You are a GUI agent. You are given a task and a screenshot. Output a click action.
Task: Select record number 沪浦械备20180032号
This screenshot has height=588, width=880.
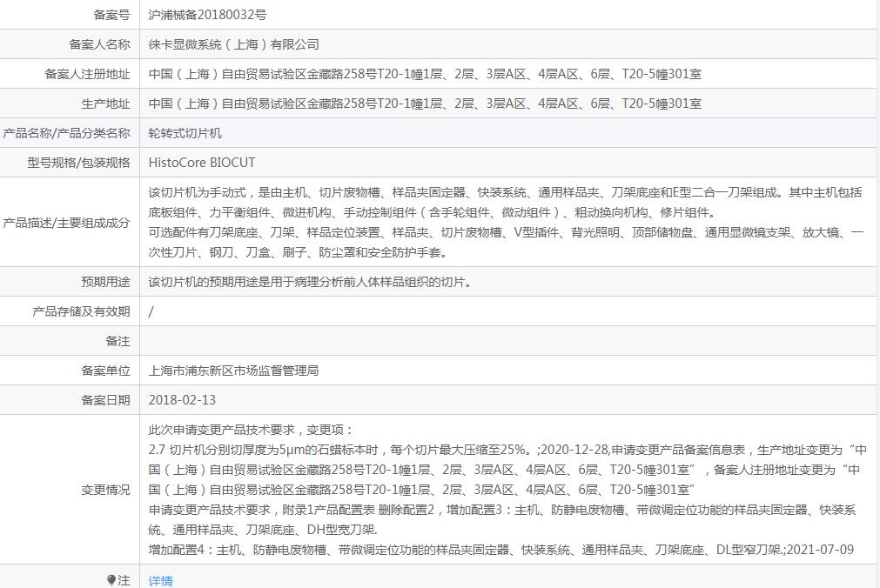(x=207, y=15)
